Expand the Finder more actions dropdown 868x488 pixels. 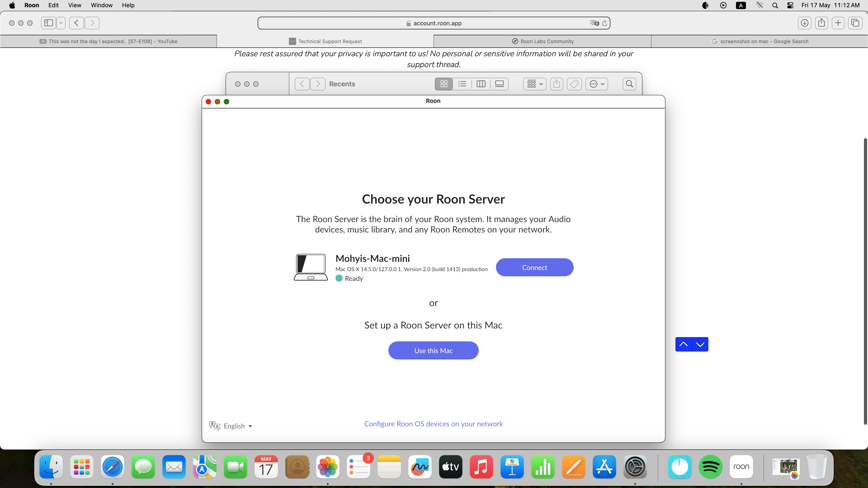click(x=597, y=84)
